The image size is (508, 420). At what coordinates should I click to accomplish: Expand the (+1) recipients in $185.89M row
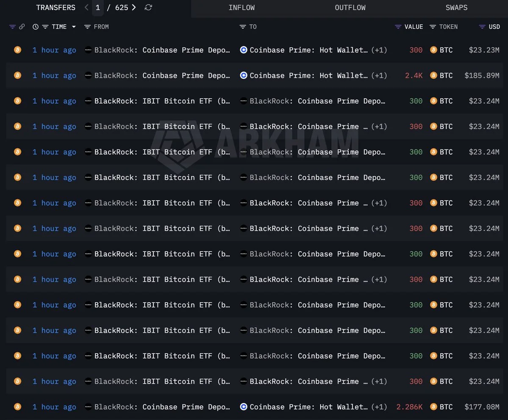click(x=379, y=75)
